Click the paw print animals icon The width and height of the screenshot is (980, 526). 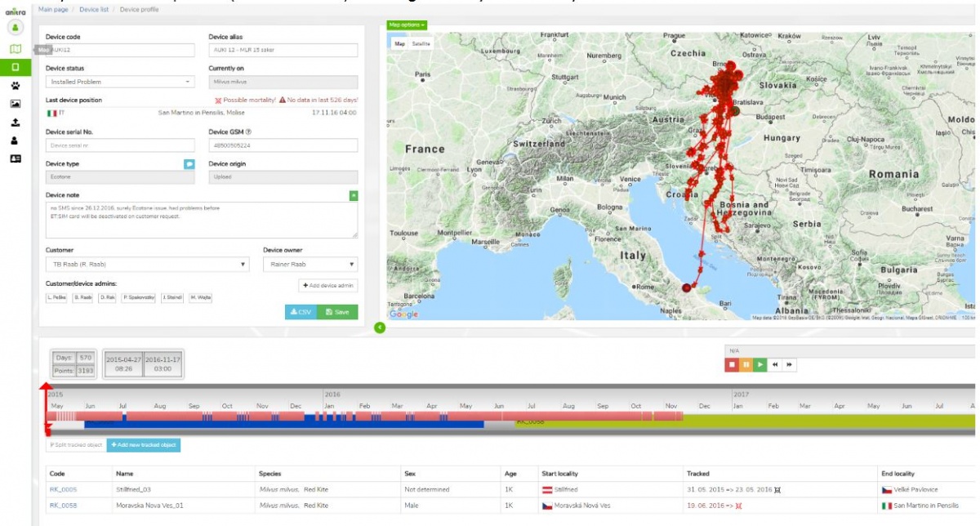click(15, 85)
